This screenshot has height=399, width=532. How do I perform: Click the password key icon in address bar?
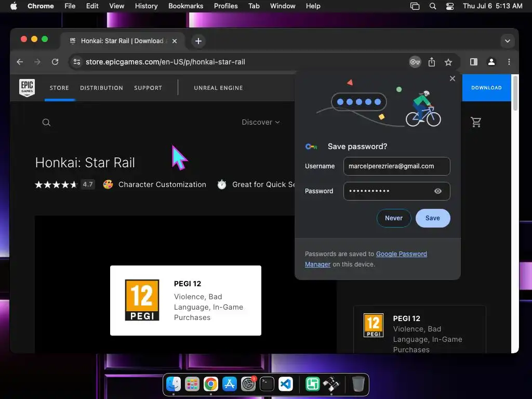tap(415, 62)
